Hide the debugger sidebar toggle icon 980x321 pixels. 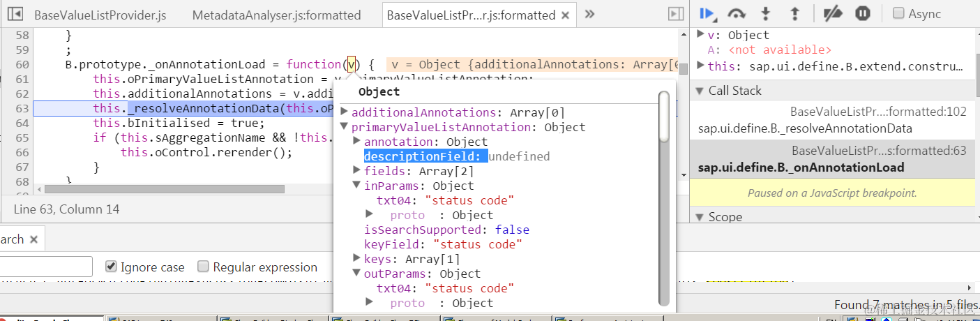(x=675, y=14)
